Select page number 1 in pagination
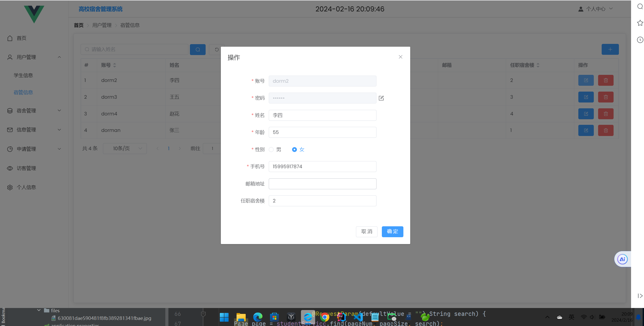 tap(169, 148)
